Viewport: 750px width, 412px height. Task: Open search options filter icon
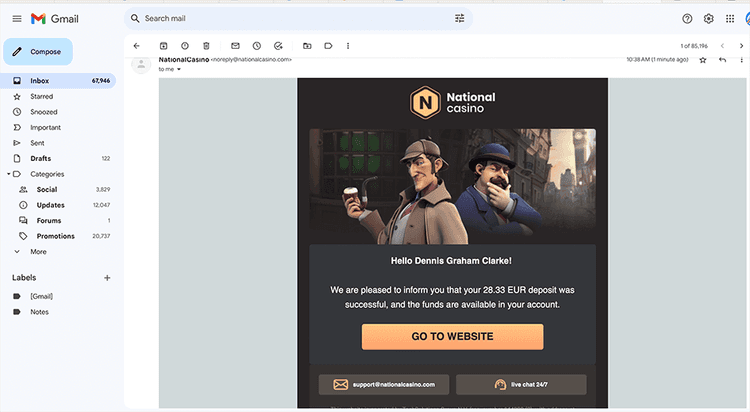pos(459,18)
